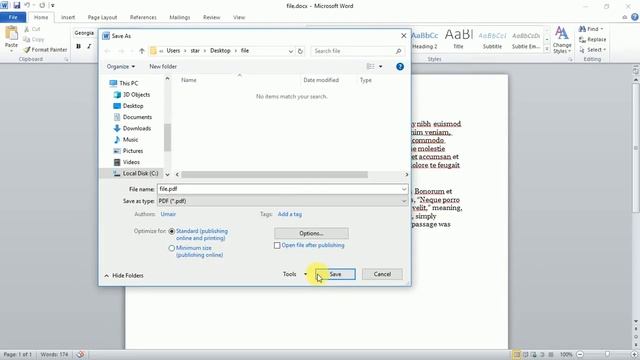Click the Cancel button in the dialog
Screen dimensions: 640x360
point(382,274)
